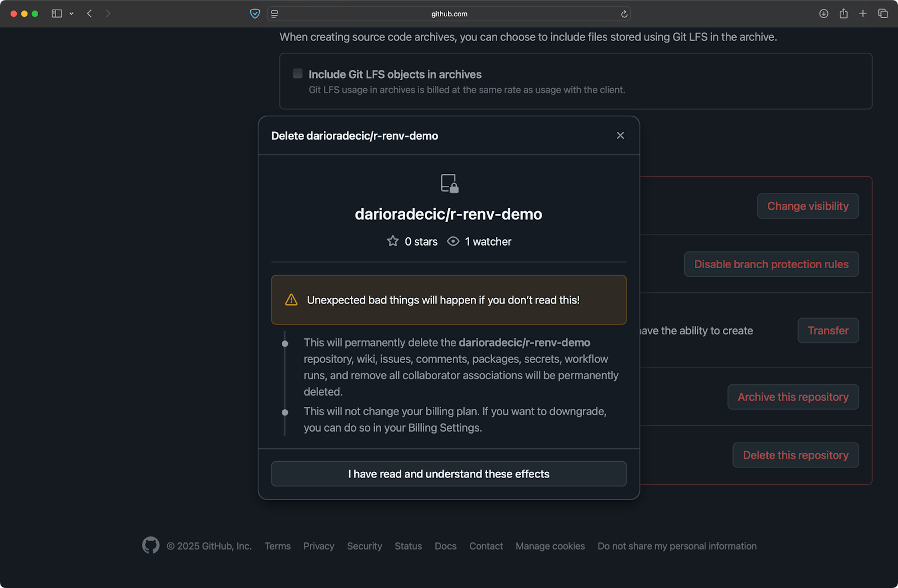
Task: Click the Git LFS billing description text
Action: coord(467,90)
